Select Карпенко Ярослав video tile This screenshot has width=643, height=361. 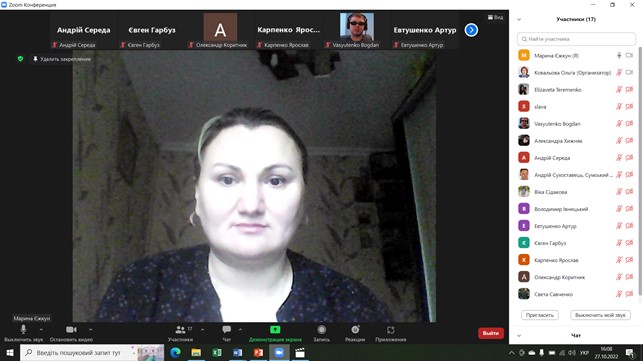tap(288, 31)
